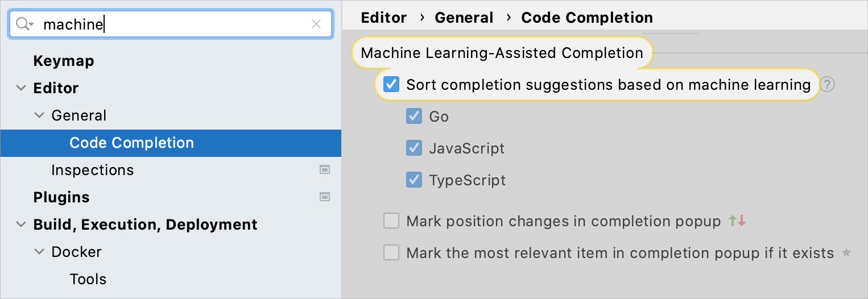
Task: Collapse the Editor tree node
Action: coord(21,88)
